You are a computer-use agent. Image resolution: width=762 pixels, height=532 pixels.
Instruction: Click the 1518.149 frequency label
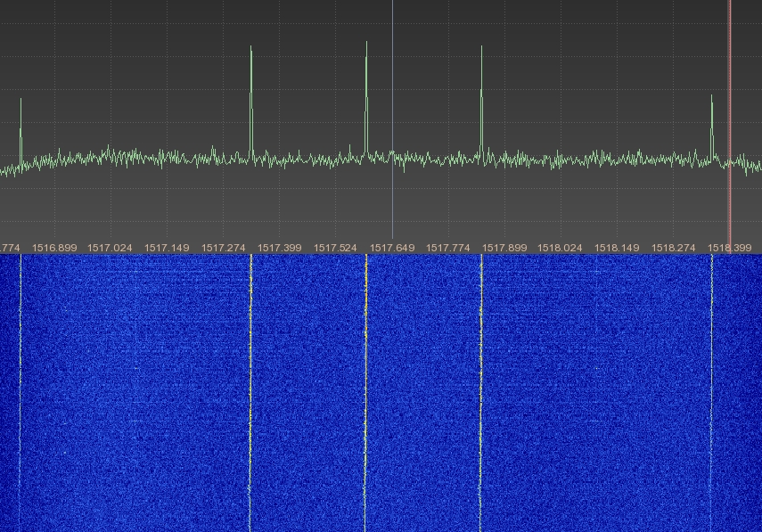[x=617, y=247]
